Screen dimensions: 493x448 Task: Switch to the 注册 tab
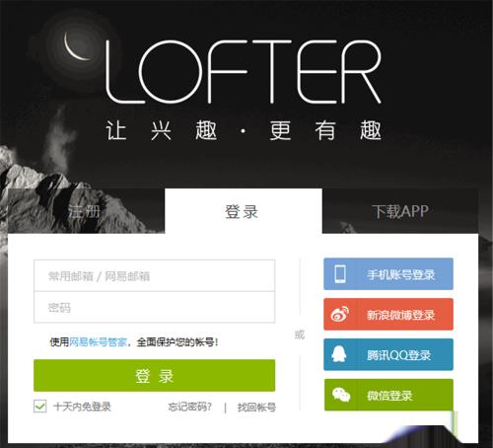[84, 211]
